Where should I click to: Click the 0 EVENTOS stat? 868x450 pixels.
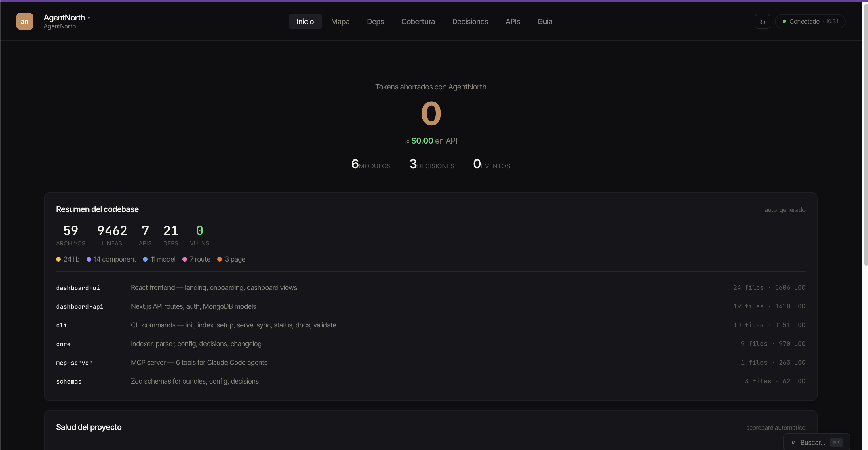491,164
